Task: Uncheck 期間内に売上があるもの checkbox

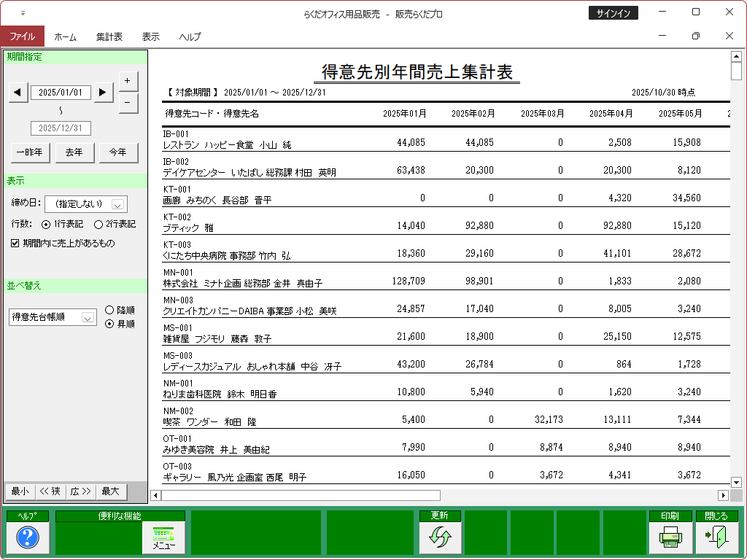Action: click(15, 244)
